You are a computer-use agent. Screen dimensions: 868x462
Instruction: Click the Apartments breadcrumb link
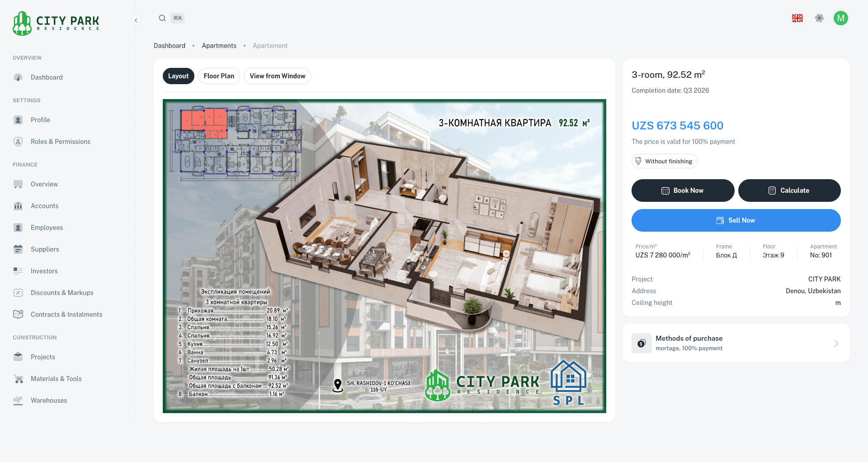tap(219, 46)
